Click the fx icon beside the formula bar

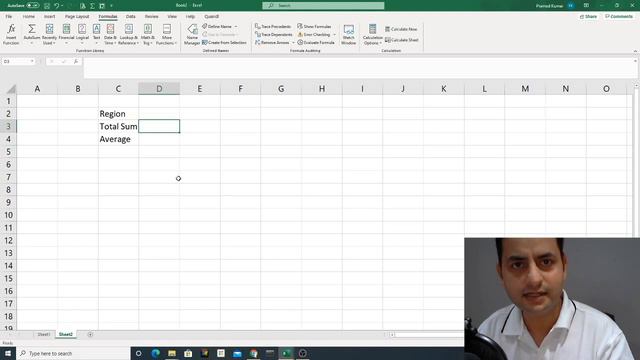coord(76,61)
